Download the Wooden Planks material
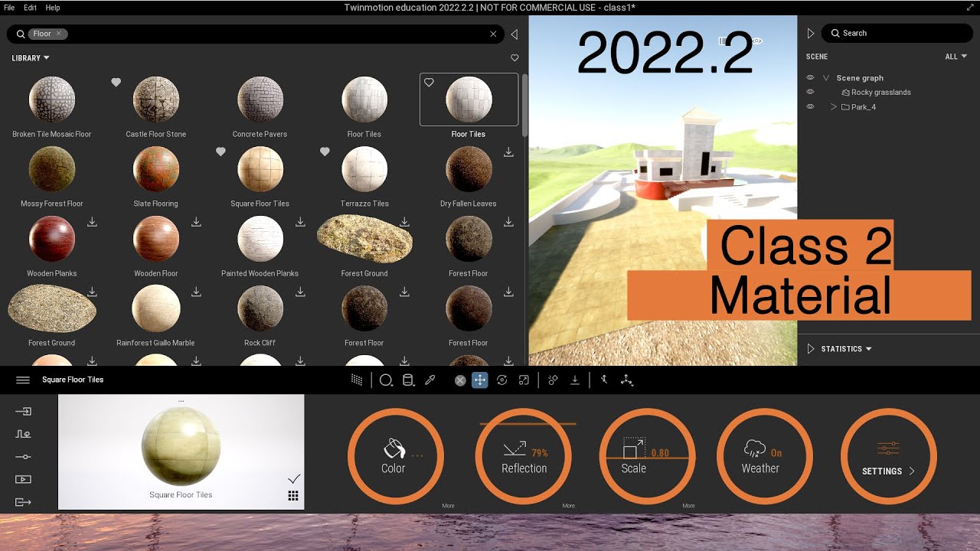This screenshot has height=551, width=980. [92, 222]
